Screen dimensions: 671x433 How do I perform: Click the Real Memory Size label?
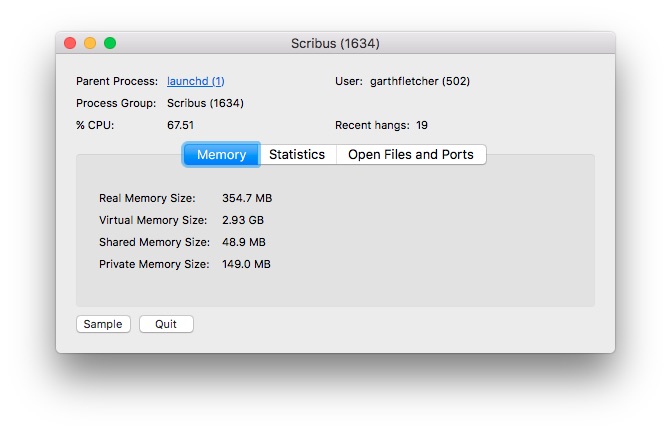[x=147, y=198]
